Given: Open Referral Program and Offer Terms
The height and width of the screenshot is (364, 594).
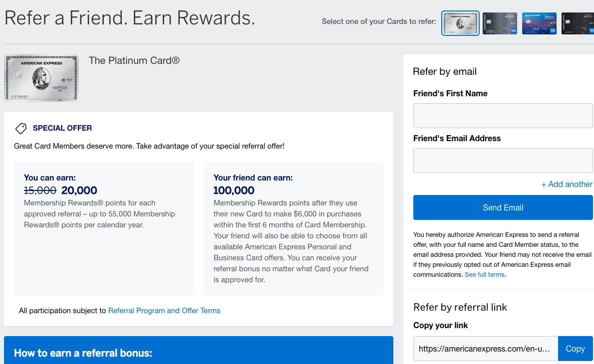Looking at the screenshot, I should tap(164, 311).
